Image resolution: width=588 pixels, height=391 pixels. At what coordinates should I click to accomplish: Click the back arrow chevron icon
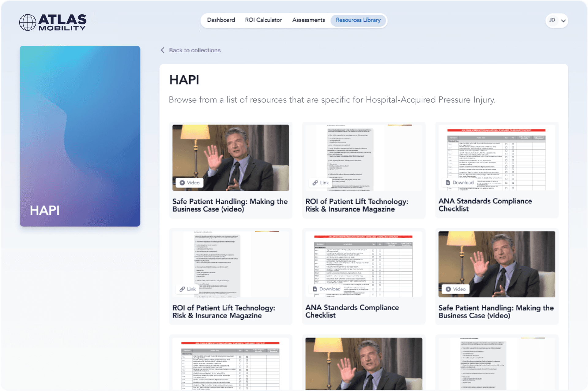coord(163,50)
